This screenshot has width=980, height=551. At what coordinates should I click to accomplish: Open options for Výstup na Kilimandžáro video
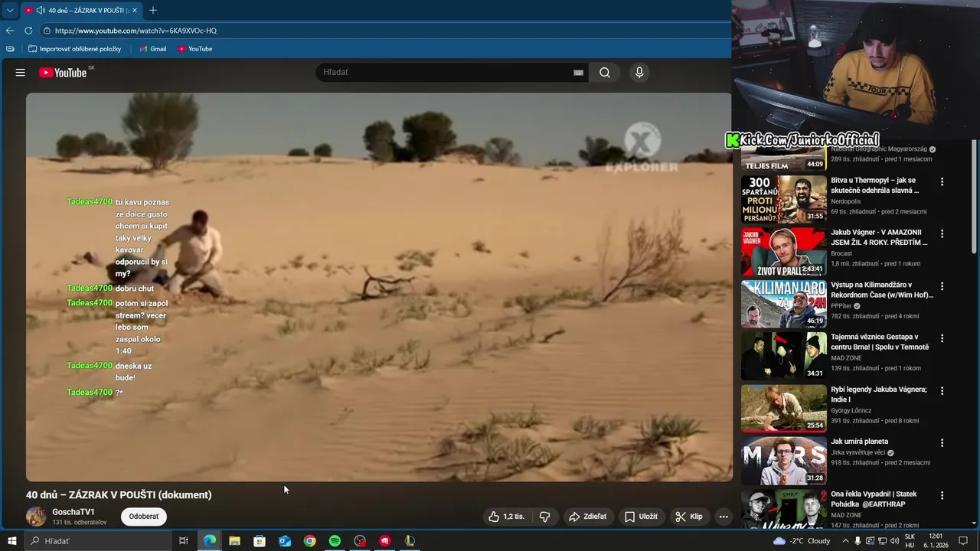click(942, 286)
